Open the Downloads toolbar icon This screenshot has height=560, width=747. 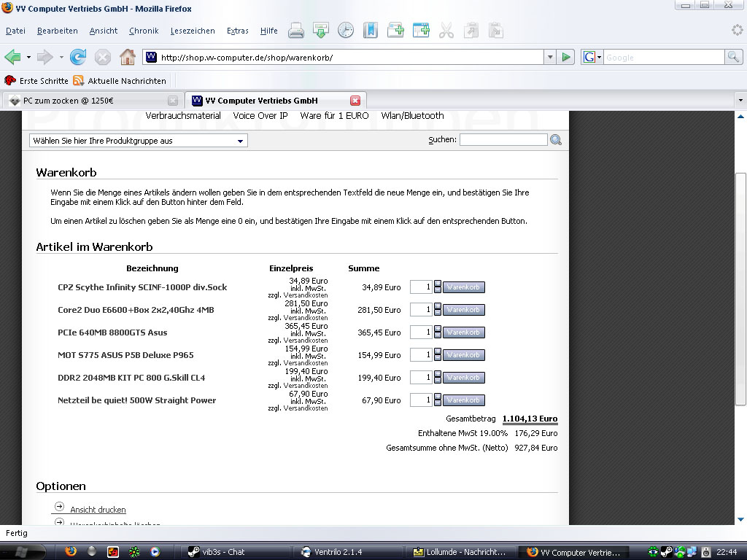(x=321, y=31)
